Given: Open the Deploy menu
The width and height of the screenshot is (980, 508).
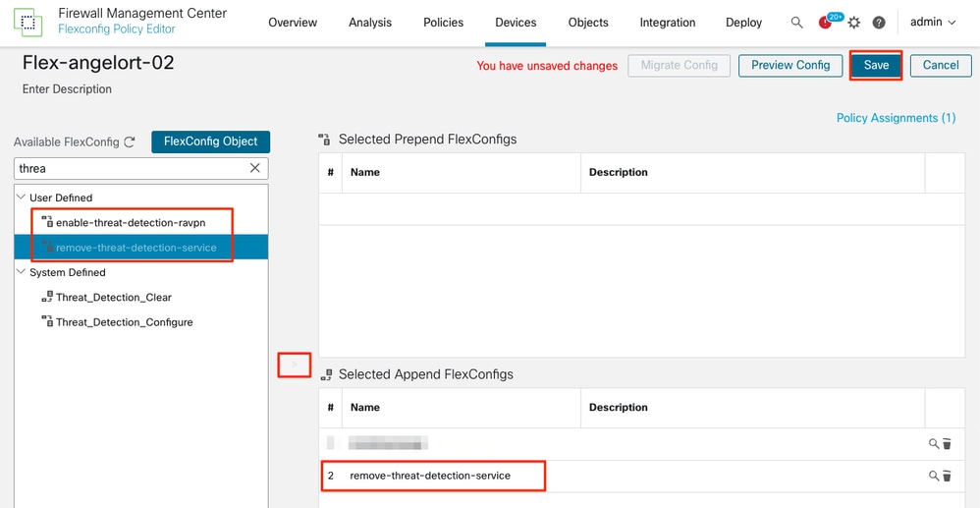Looking at the screenshot, I should (743, 23).
